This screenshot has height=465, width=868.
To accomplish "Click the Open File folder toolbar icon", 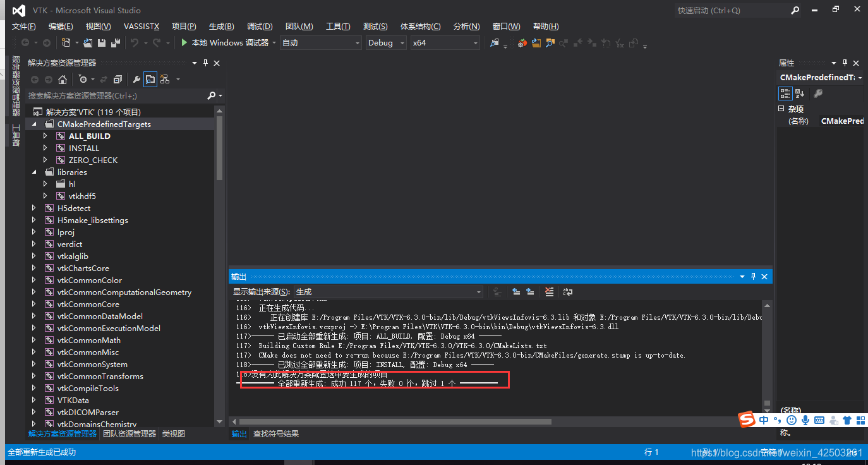I will click(88, 42).
